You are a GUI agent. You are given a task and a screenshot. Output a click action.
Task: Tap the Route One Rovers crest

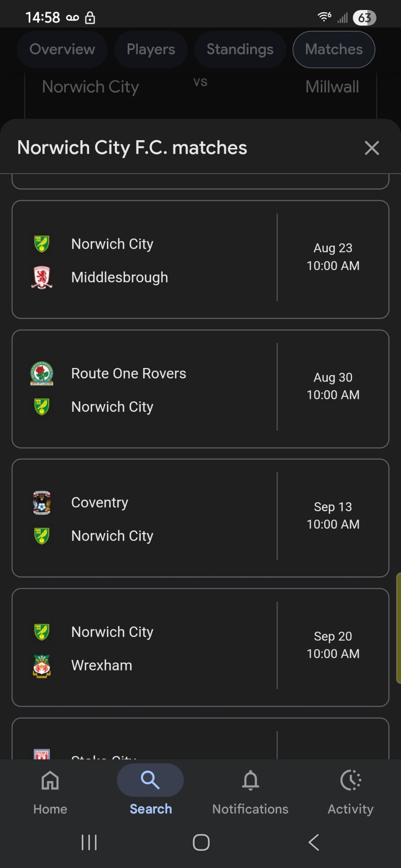click(42, 373)
